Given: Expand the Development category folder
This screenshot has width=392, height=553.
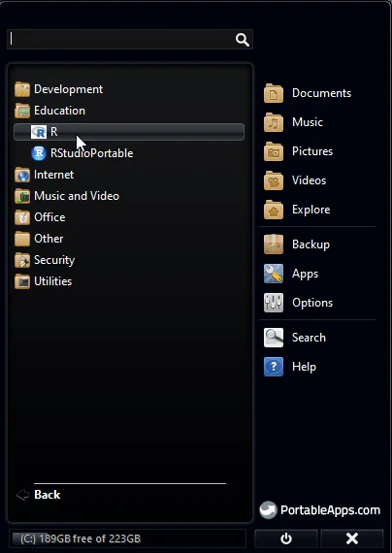Looking at the screenshot, I should pyautogui.click(x=59, y=89).
